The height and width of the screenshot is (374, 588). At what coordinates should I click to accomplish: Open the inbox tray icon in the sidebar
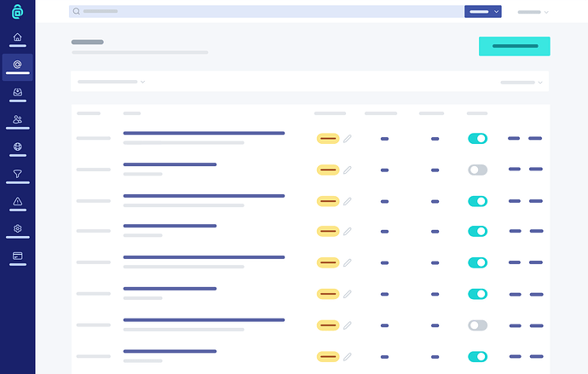(x=17, y=92)
